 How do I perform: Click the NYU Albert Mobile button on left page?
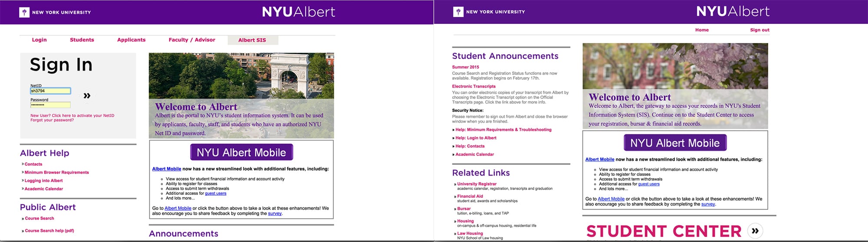[x=241, y=152]
